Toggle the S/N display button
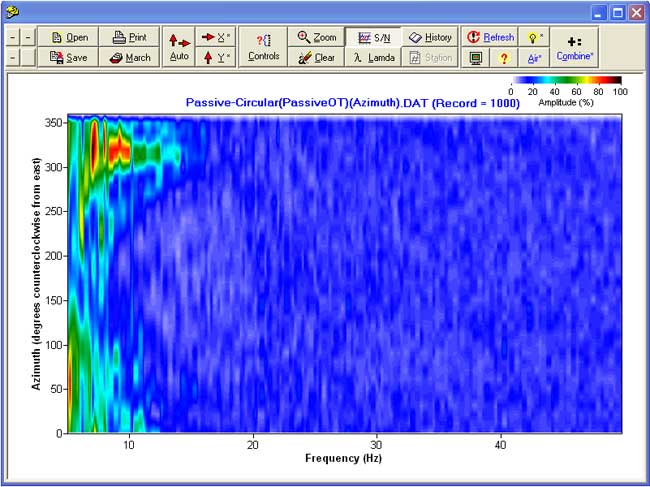Screen dimensions: 650x487 tap(373, 37)
